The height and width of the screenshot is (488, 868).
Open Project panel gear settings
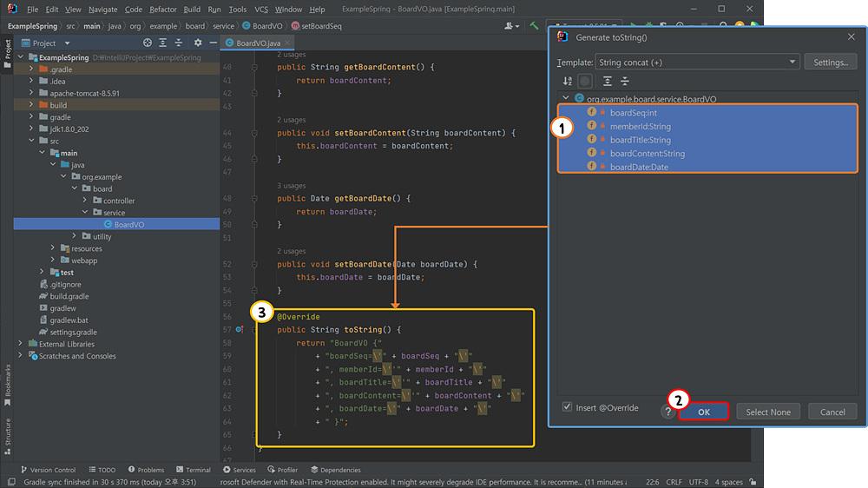(x=198, y=43)
